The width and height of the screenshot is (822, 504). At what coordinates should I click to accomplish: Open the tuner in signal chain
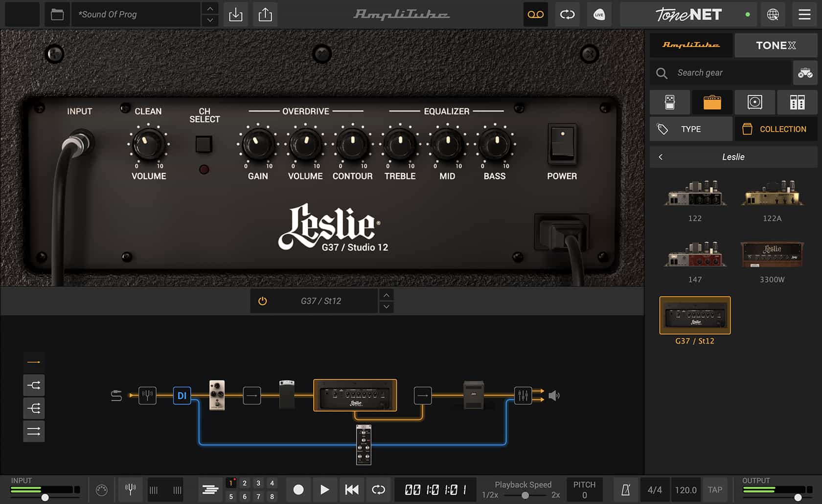point(147,395)
